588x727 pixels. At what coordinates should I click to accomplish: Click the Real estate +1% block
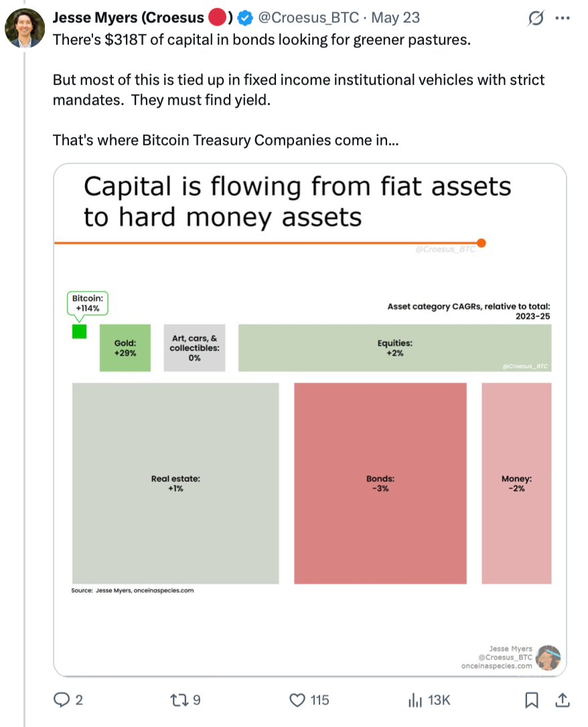(x=175, y=482)
